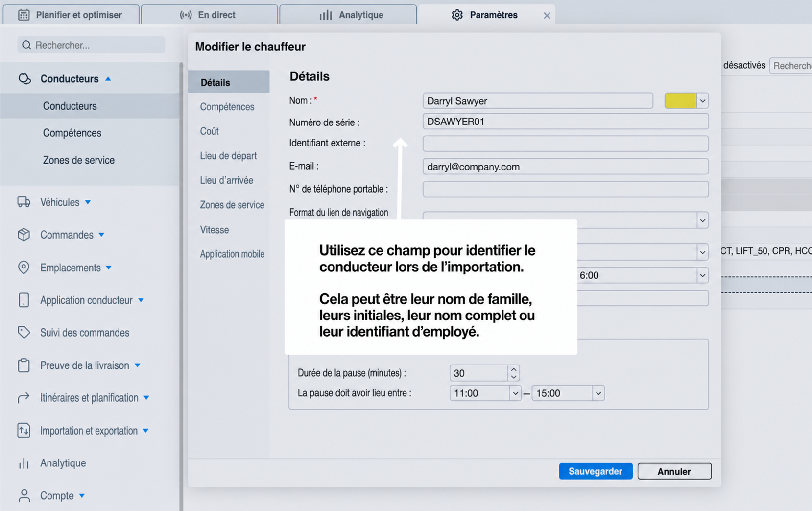This screenshot has width=812, height=511.
Task: Click the Emplacements pin icon
Action: pyautogui.click(x=24, y=268)
